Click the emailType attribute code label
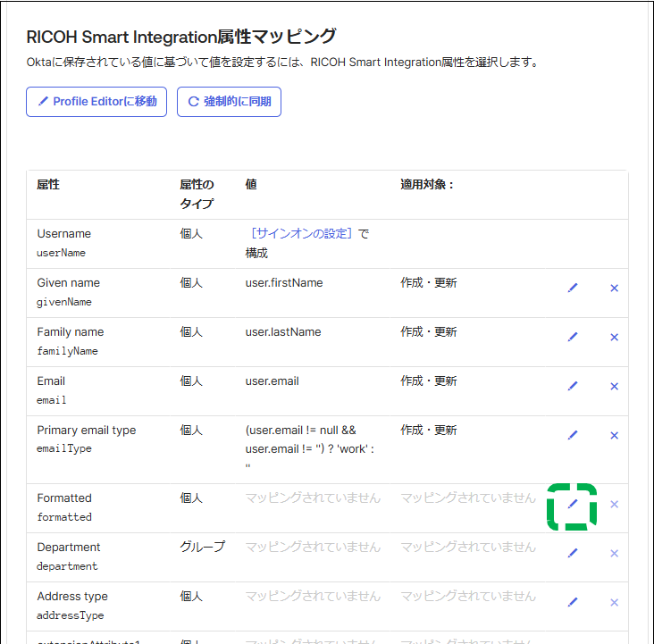Image resolution: width=654 pixels, height=644 pixels. click(64, 448)
